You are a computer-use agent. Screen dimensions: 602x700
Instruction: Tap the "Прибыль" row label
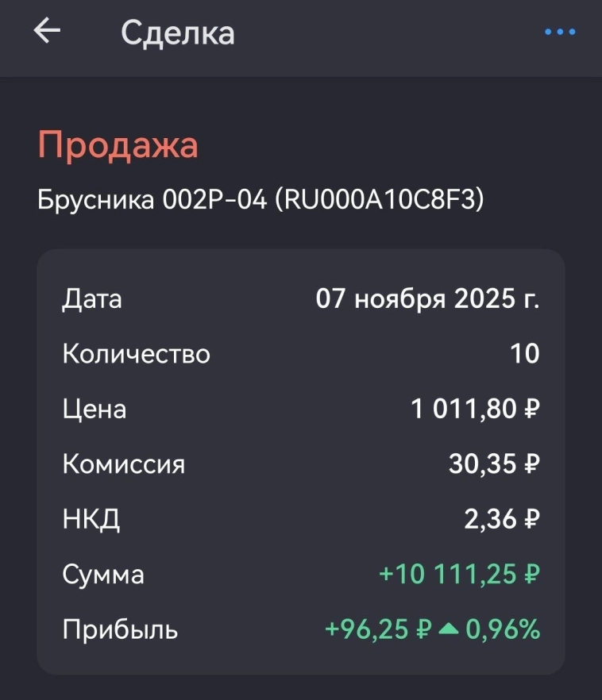pyautogui.click(x=120, y=630)
